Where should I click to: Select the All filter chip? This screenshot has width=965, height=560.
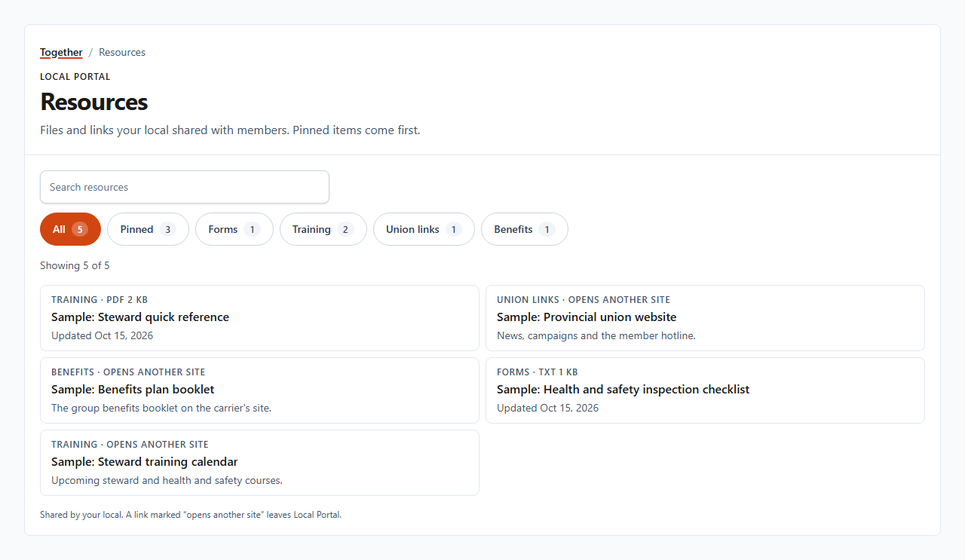pos(70,229)
